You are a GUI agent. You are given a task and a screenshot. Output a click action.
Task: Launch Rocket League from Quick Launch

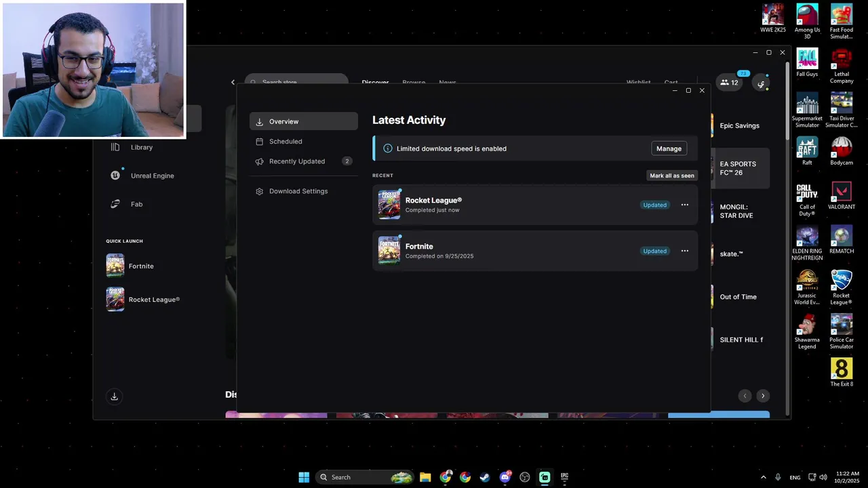(154, 300)
